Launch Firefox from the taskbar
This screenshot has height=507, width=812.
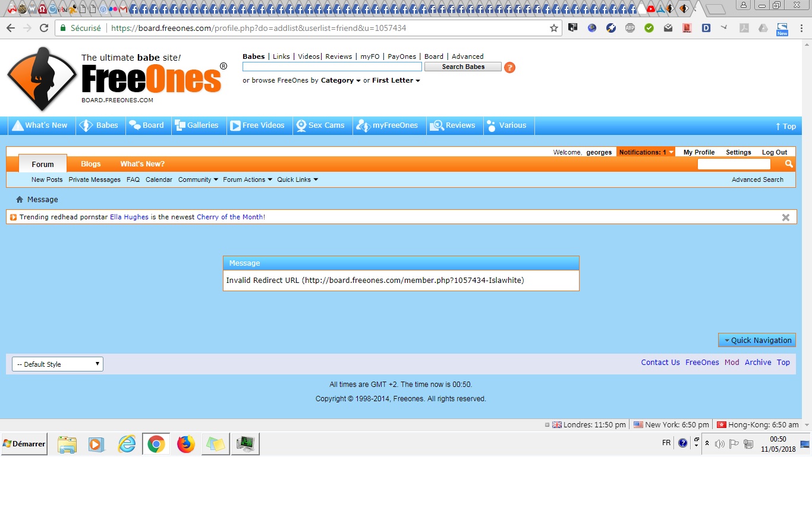coord(186,444)
